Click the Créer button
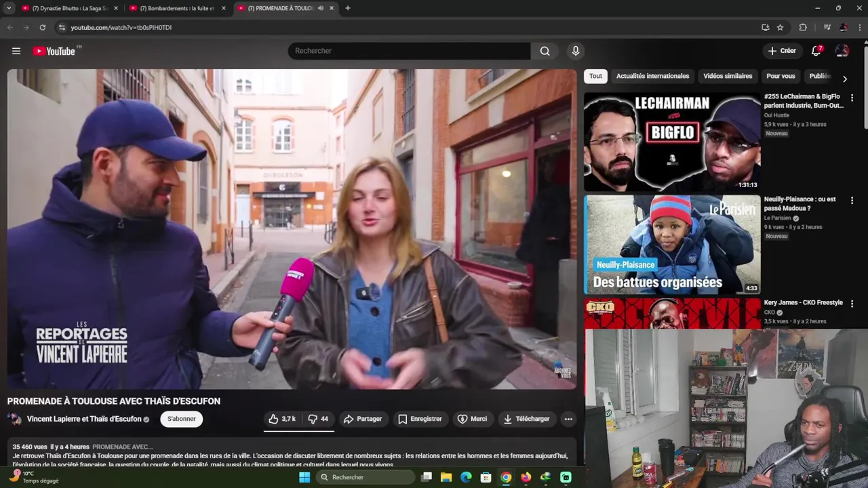This screenshot has width=868, height=488. [x=782, y=51]
